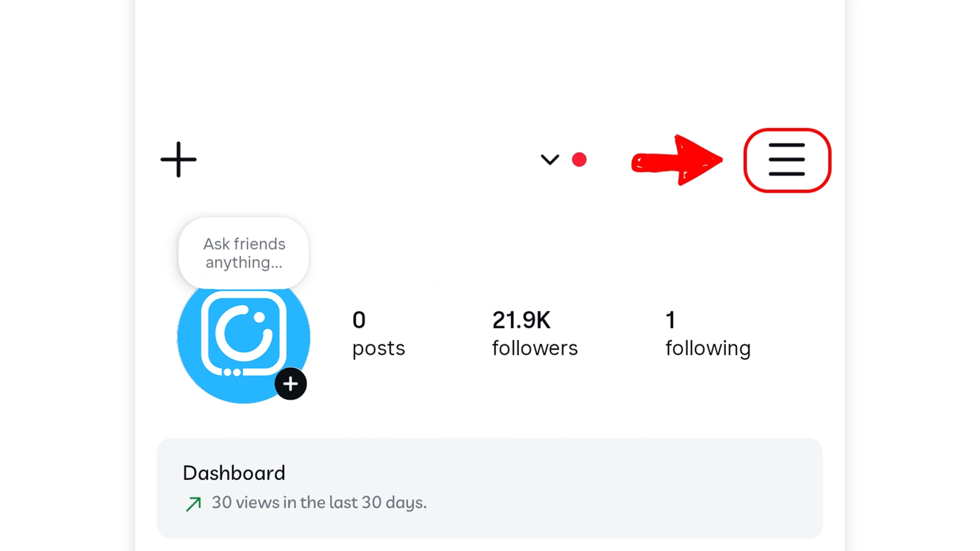The image size is (980, 551).
Task: Click the red notification dot
Action: (579, 160)
